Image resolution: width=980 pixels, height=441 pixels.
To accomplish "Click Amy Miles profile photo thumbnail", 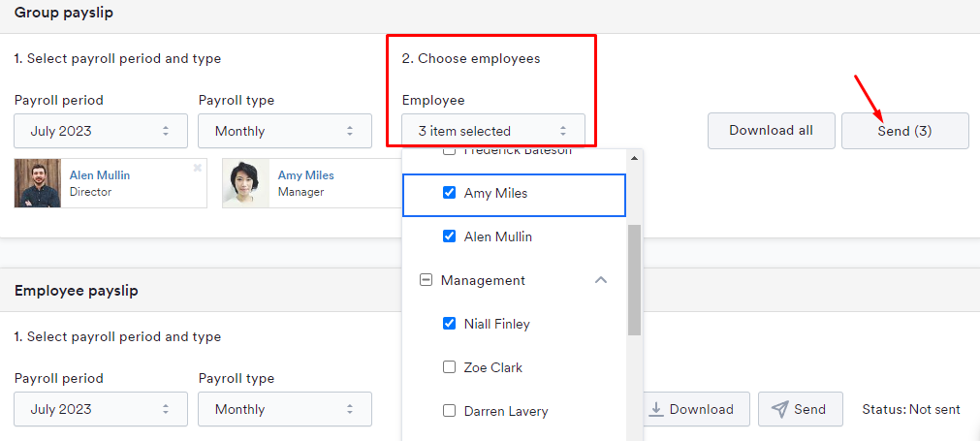I will [246, 183].
